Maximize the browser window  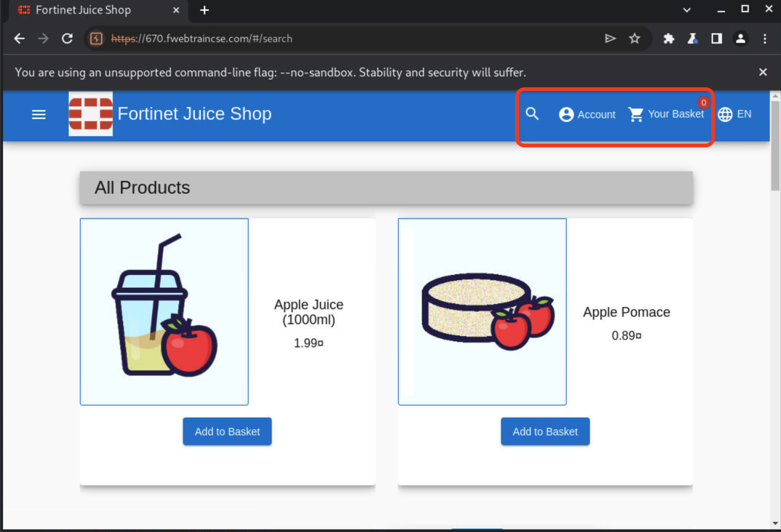click(x=745, y=9)
